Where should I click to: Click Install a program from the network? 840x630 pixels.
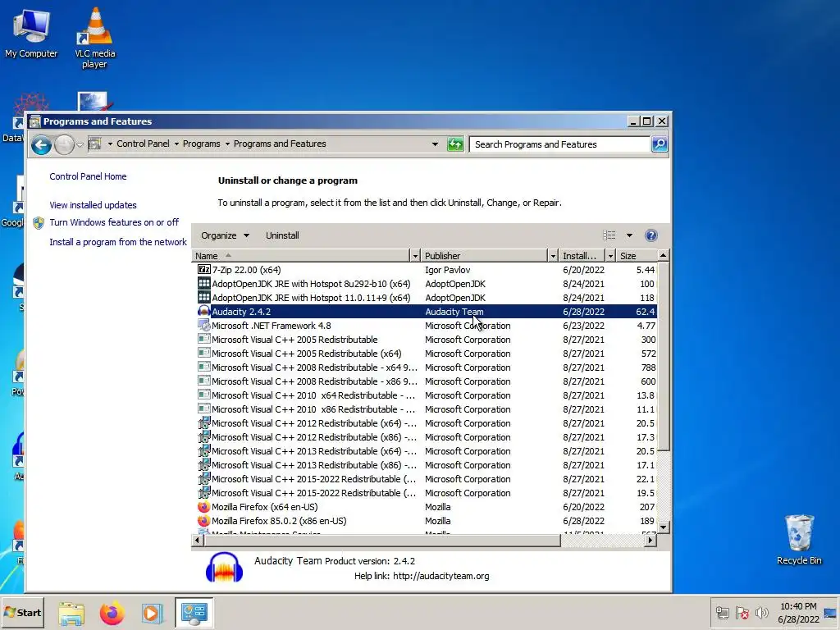point(118,242)
